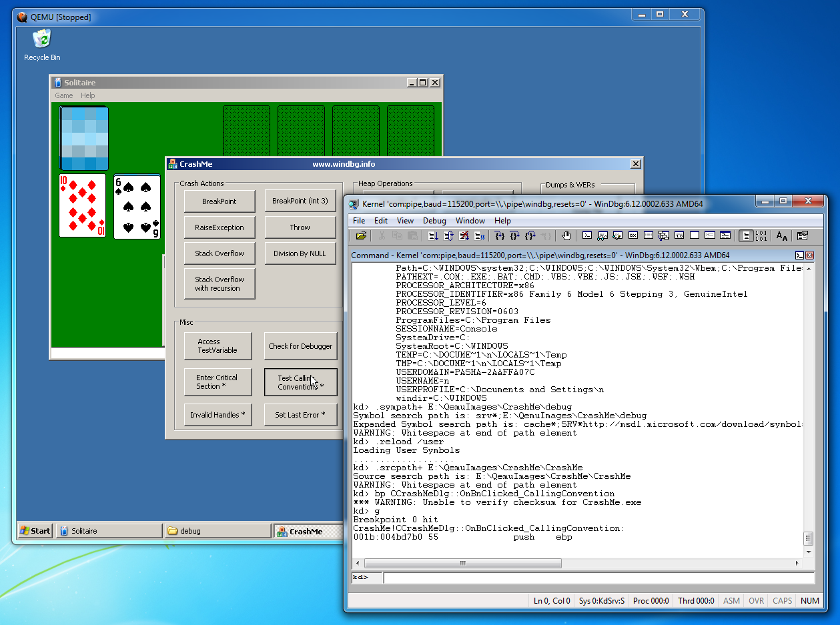Image resolution: width=840 pixels, height=625 pixels.
Task: Open the File menu in WinDbg
Action: 359,221
